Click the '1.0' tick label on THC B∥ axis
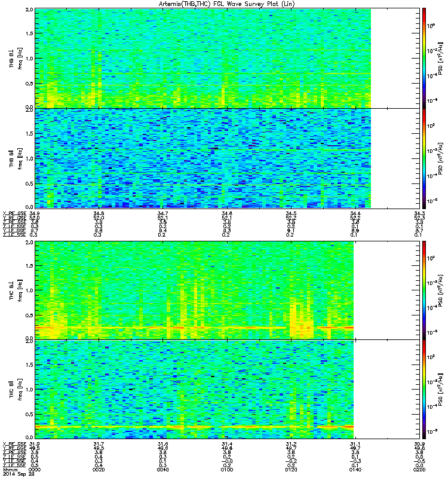The image size is (448, 478). [29, 390]
